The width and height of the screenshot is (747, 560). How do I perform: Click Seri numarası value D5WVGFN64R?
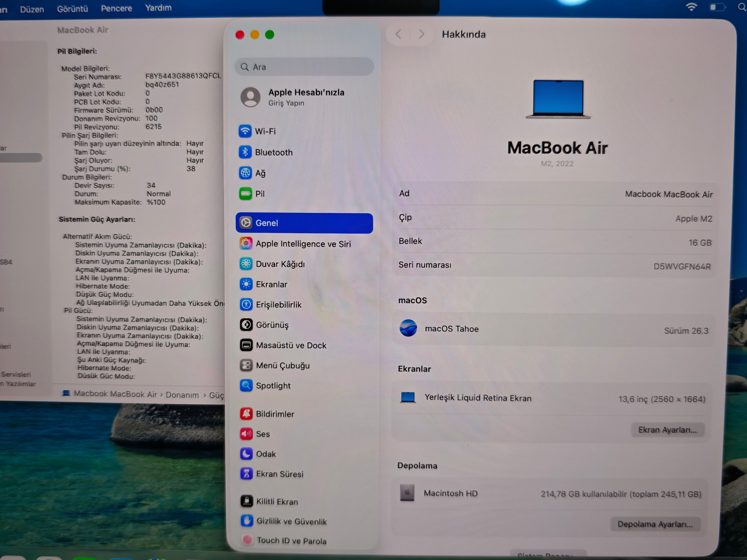[x=682, y=267]
